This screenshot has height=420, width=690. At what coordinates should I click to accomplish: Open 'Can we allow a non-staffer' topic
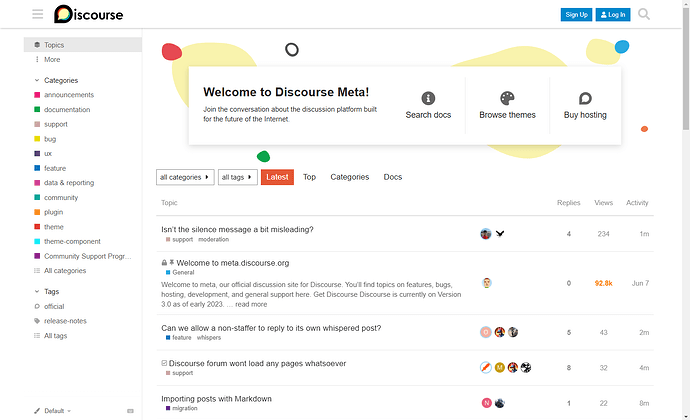click(x=271, y=328)
